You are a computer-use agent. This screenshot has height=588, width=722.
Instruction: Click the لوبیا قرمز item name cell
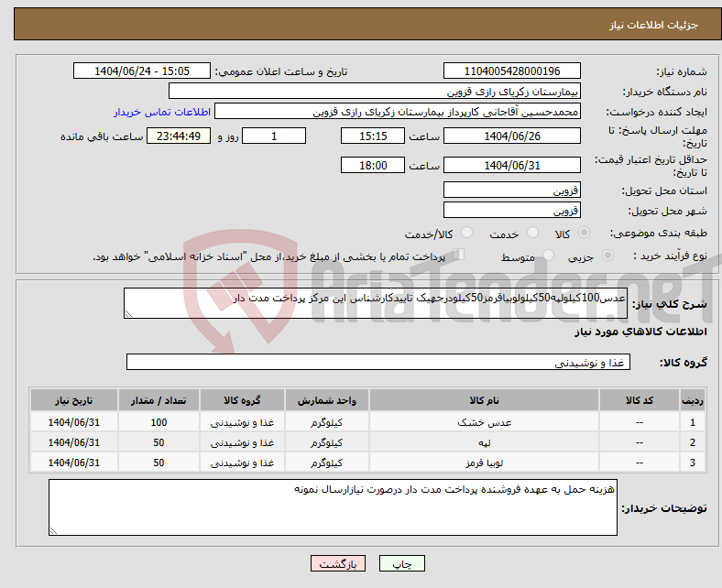tap(484, 463)
